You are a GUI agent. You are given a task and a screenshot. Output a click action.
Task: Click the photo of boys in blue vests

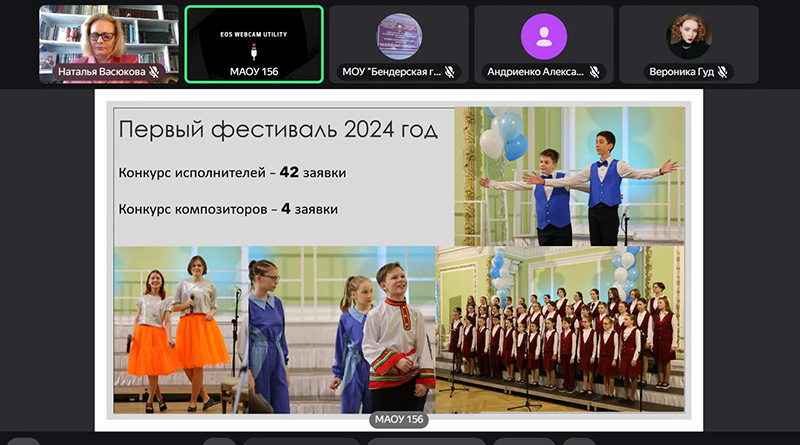[x=569, y=176]
